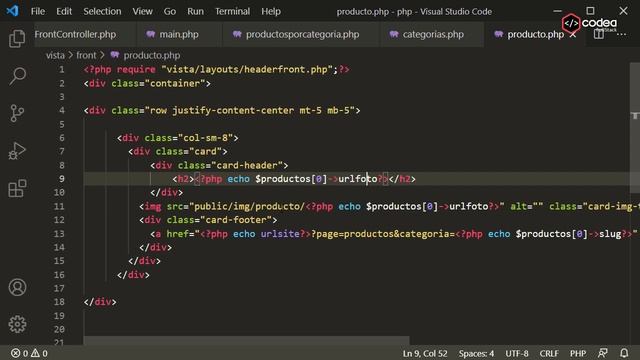Click the split editor icon

tap(599, 34)
